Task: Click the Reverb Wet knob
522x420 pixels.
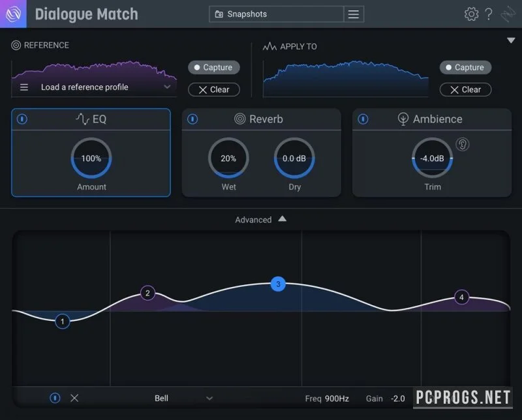Action: 228,158
